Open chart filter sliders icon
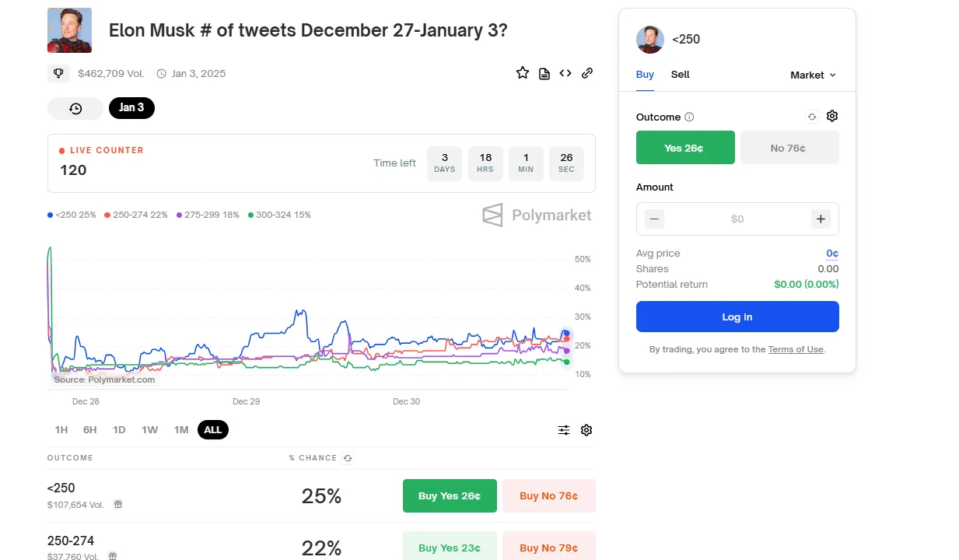 (x=564, y=430)
